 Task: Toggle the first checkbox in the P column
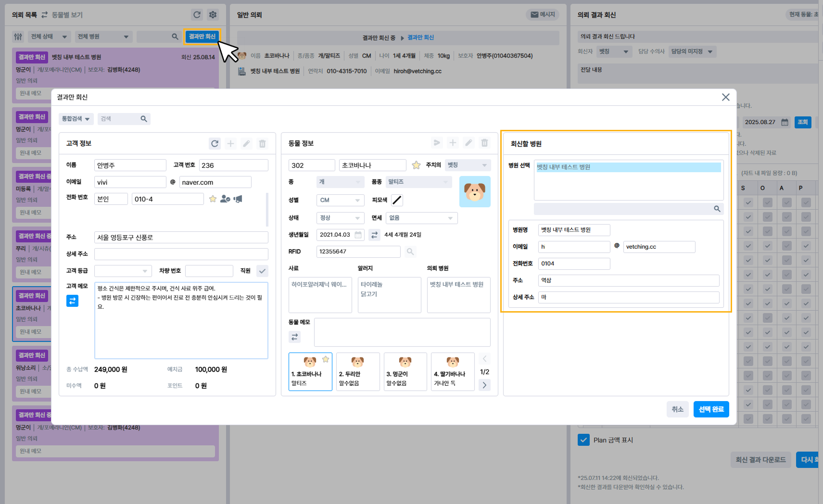(x=806, y=202)
